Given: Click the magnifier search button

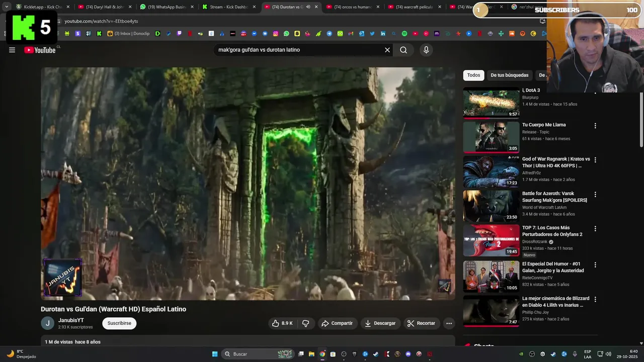Looking at the screenshot, I should click(x=404, y=50).
